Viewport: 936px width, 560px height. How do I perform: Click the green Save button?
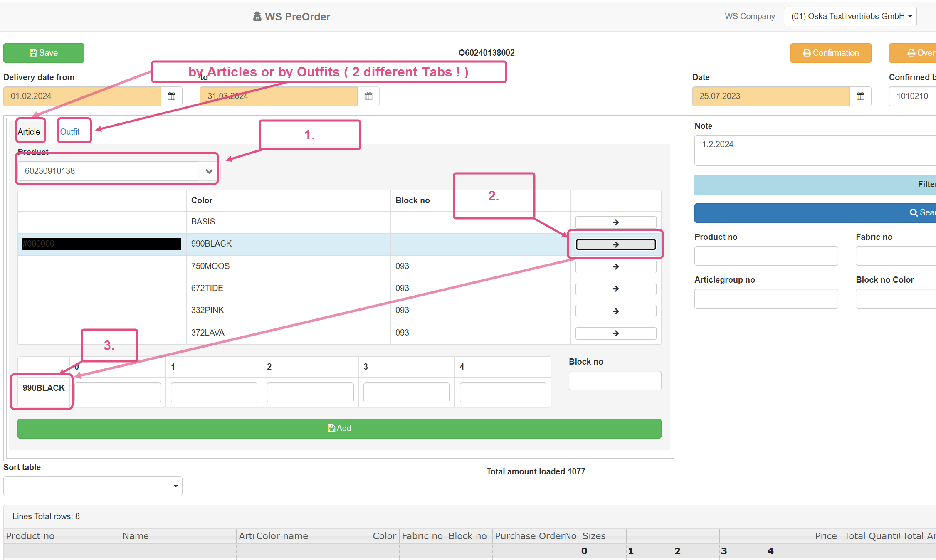44,53
